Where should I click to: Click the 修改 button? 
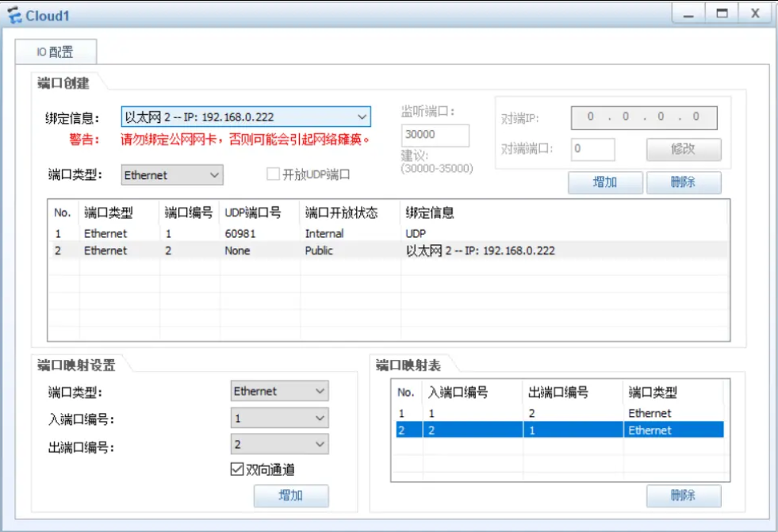click(x=684, y=149)
